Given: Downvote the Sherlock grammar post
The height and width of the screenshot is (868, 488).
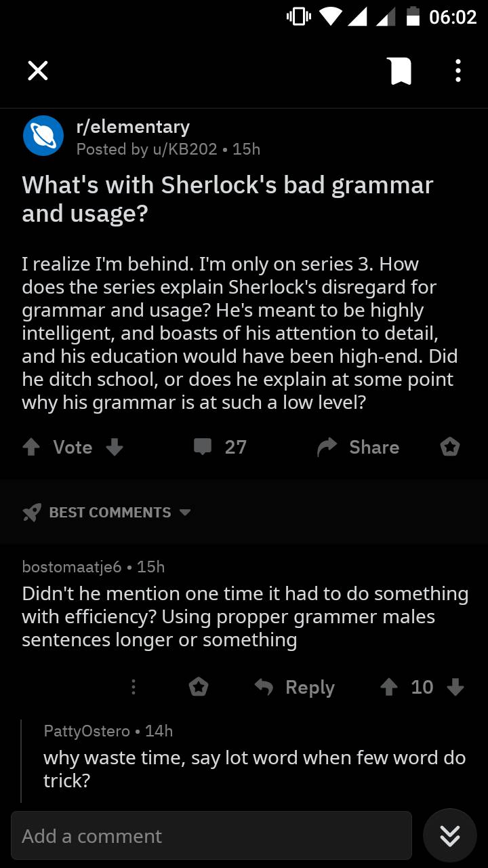Looking at the screenshot, I should (115, 447).
